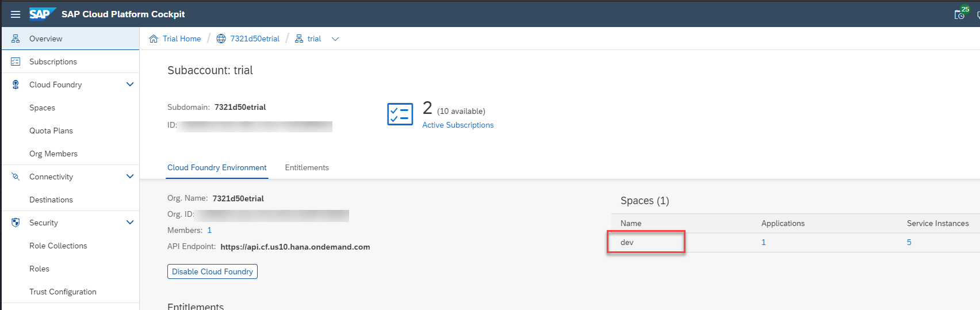Open the trial breadcrumb dropdown arrow
980x310 pixels.
[x=335, y=39]
